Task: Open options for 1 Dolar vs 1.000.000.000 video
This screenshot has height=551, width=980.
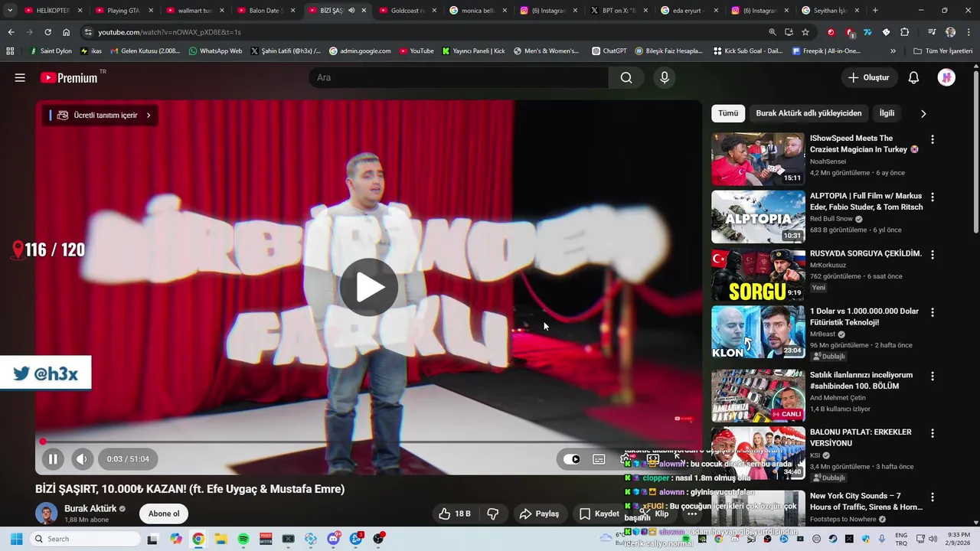Action: click(932, 312)
